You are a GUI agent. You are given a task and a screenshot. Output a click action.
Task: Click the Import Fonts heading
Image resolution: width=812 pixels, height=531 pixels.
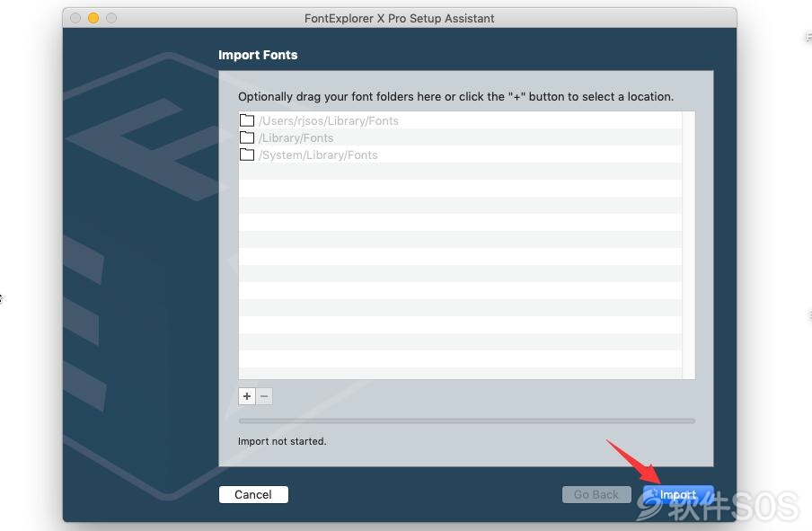click(258, 55)
